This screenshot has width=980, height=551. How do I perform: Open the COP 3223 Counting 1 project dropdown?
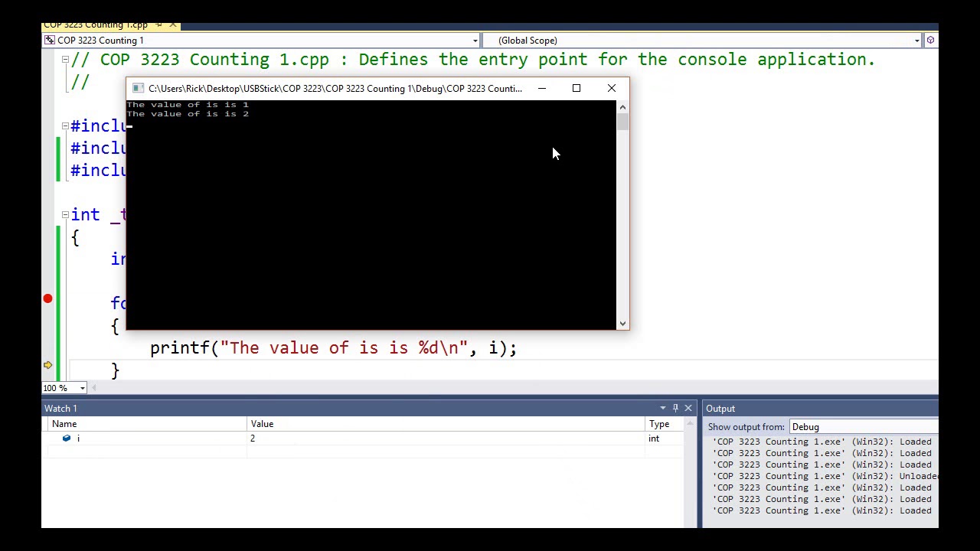(475, 41)
